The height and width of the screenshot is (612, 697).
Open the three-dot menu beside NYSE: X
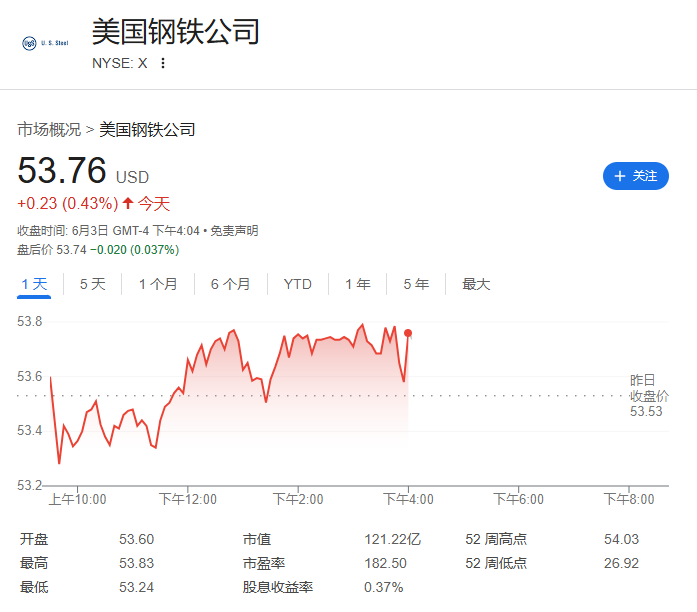163,63
